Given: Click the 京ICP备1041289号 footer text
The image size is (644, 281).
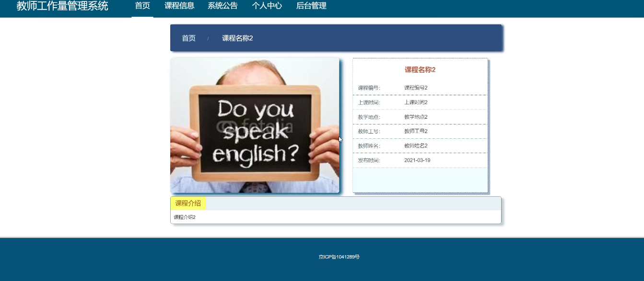Looking at the screenshot, I should tap(339, 257).
